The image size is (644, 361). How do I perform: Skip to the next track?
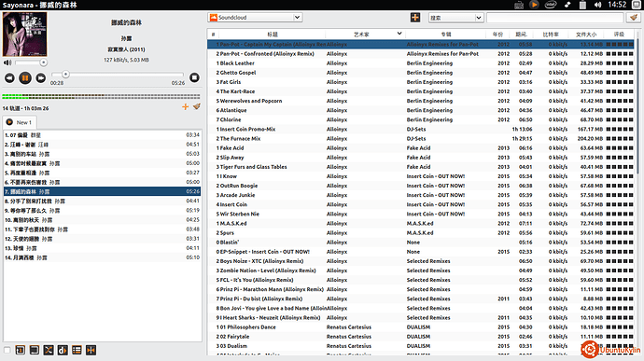41,77
